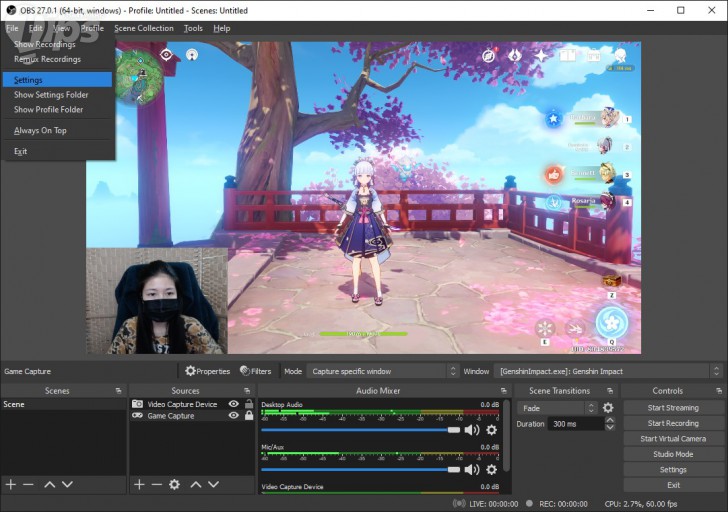The image size is (728, 512).
Task: Click Start Streaming button
Action: pyautogui.click(x=673, y=408)
